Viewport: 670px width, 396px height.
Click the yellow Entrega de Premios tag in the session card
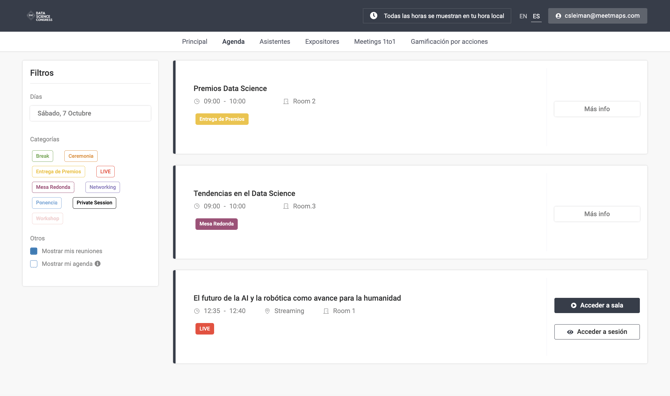(222, 119)
